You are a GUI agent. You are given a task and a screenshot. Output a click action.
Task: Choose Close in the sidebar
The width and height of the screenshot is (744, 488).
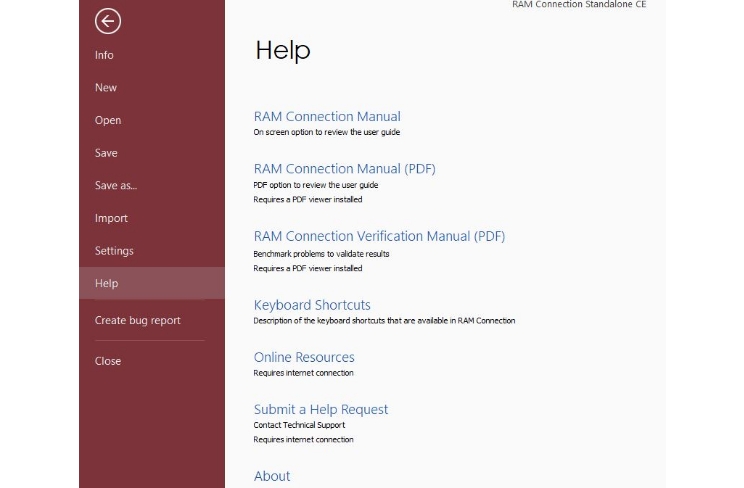(x=108, y=361)
